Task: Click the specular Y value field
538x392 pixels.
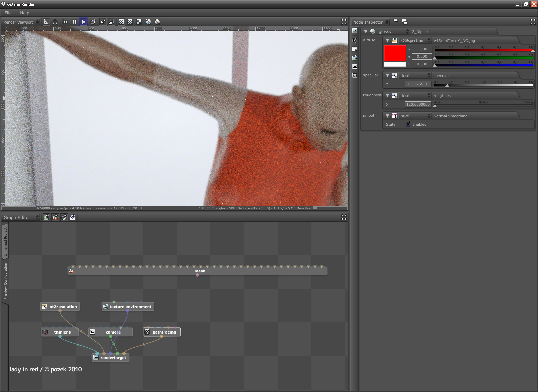Action: tap(418, 84)
